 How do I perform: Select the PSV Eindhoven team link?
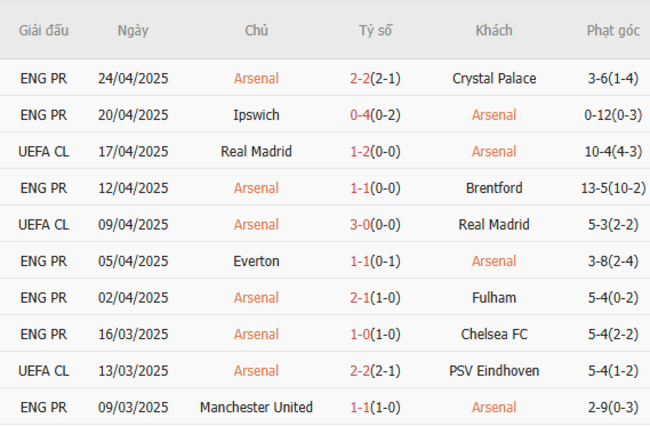point(494,371)
